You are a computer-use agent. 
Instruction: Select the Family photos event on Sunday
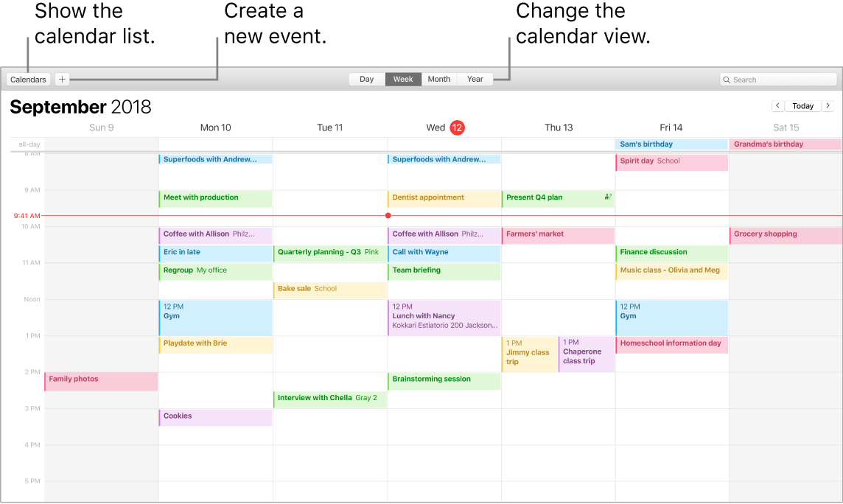(x=101, y=382)
